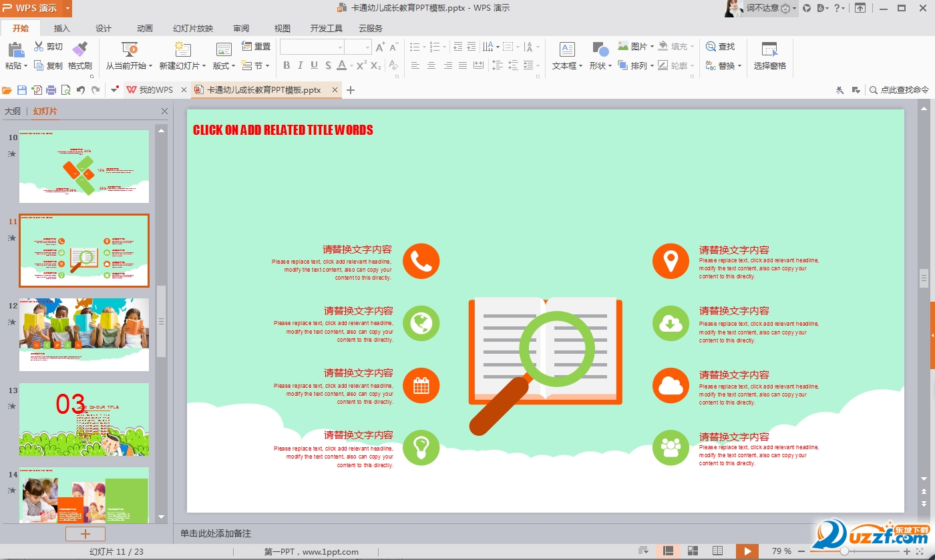Viewport: 935px width, 560px height.
Task: Click the font color A button
Action: pyautogui.click(x=341, y=65)
